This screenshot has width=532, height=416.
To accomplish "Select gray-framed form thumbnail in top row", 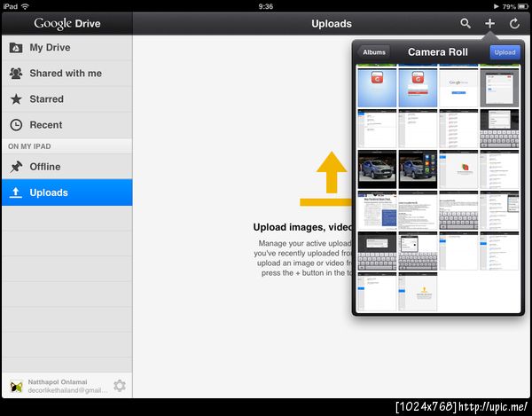I will point(499,88).
